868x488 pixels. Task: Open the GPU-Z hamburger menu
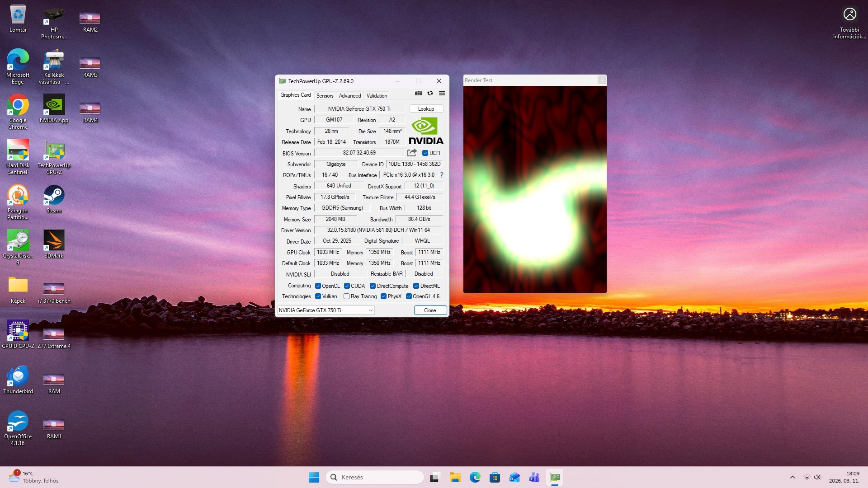pos(442,93)
